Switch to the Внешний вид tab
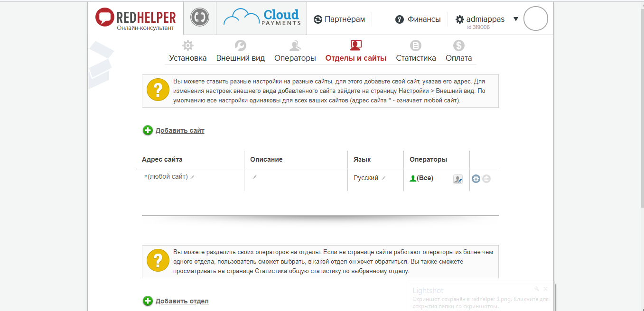The width and height of the screenshot is (644, 311). pos(241,52)
